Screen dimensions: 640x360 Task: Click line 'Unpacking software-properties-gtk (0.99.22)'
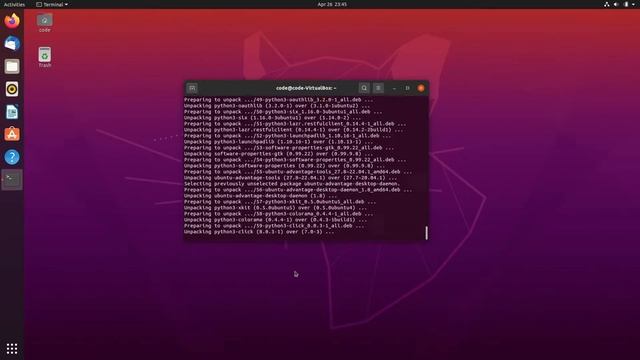278,154
